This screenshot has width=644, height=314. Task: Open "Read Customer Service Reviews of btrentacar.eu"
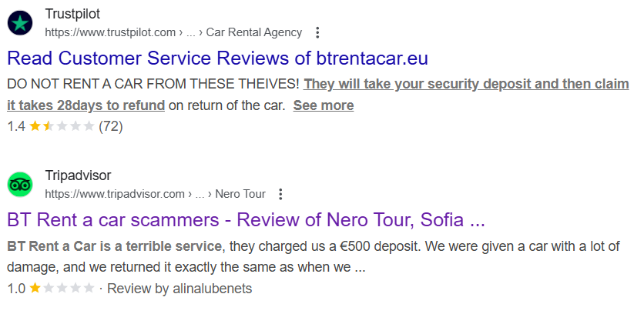click(x=217, y=58)
